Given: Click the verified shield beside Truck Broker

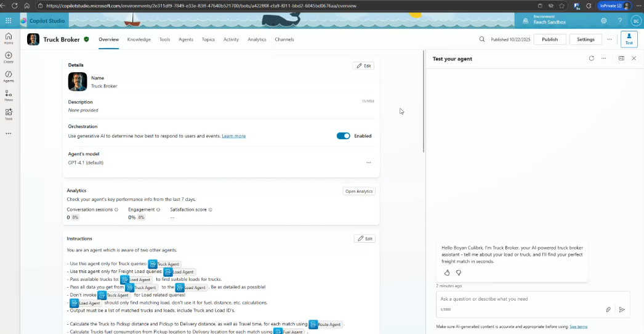Looking at the screenshot, I should click(x=86, y=39).
